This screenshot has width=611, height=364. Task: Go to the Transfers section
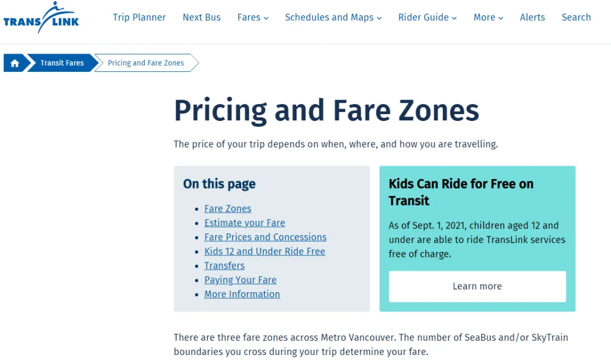[225, 266]
